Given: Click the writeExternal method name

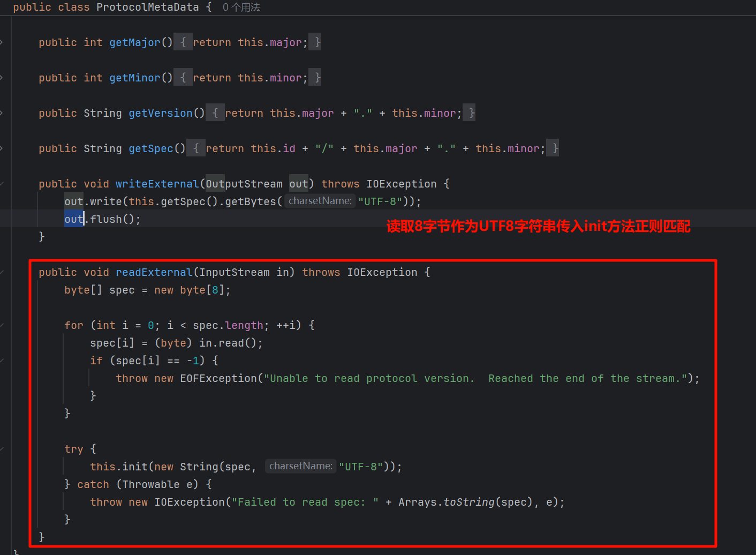Looking at the screenshot, I should click(x=157, y=184).
